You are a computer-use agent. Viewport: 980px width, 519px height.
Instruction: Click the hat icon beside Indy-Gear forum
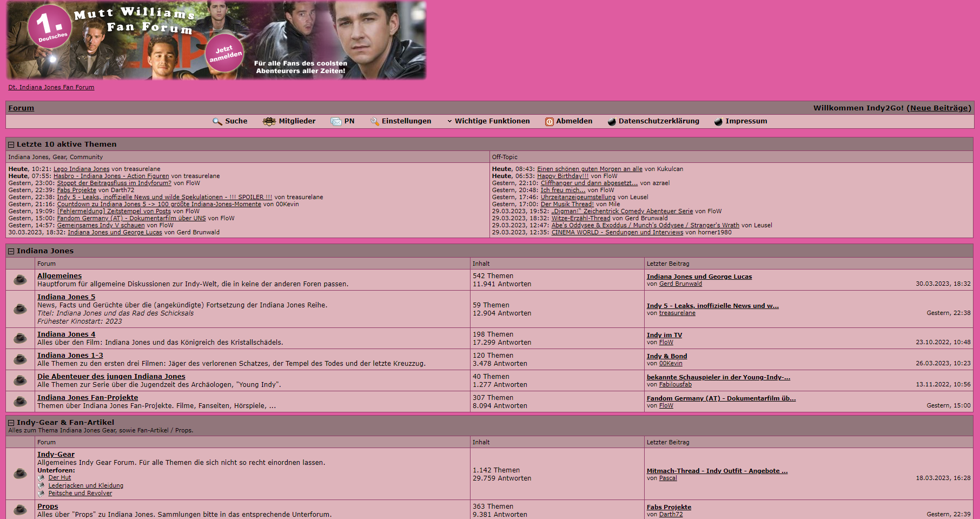coord(21,474)
